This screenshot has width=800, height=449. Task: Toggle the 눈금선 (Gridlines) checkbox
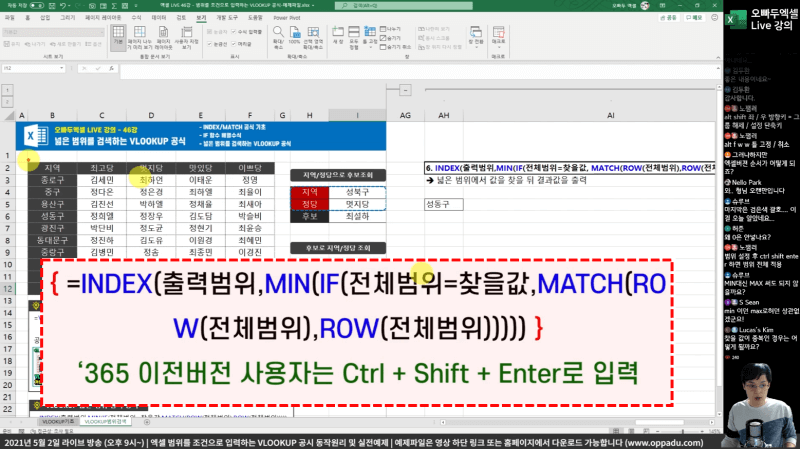coord(210,44)
